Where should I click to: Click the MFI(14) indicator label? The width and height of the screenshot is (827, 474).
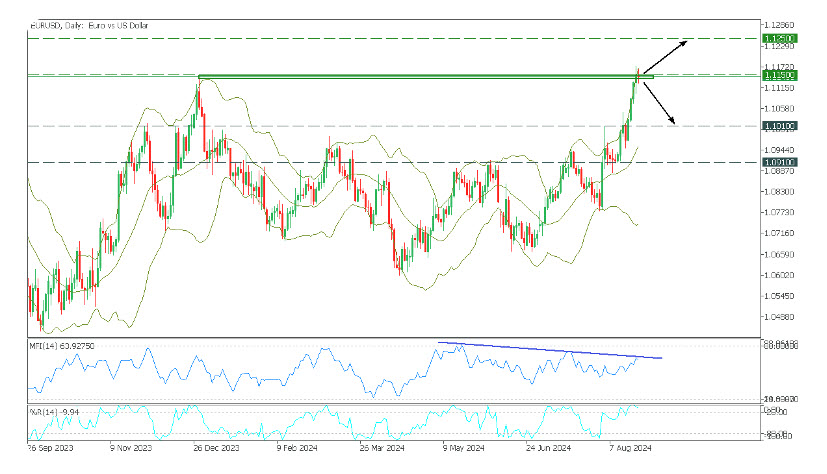[67, 345]
